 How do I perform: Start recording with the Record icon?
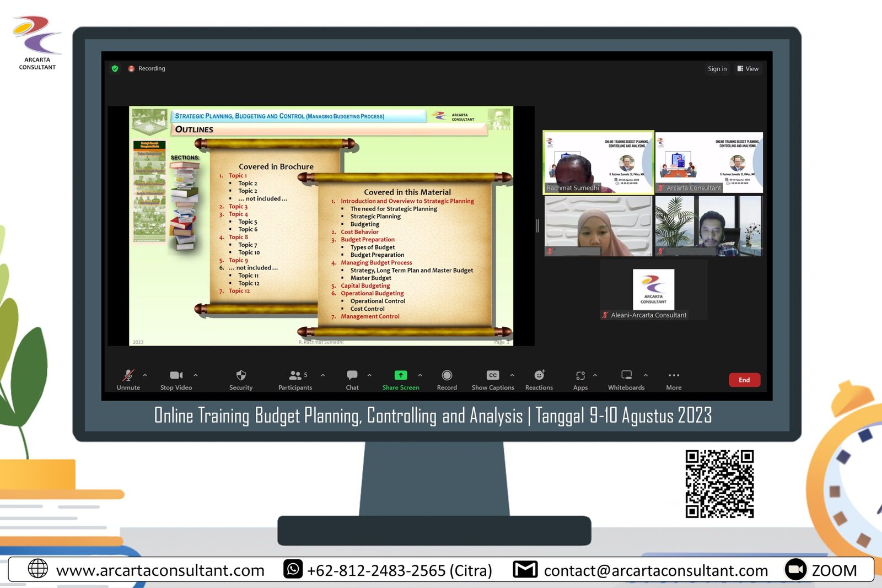point(447,376)
